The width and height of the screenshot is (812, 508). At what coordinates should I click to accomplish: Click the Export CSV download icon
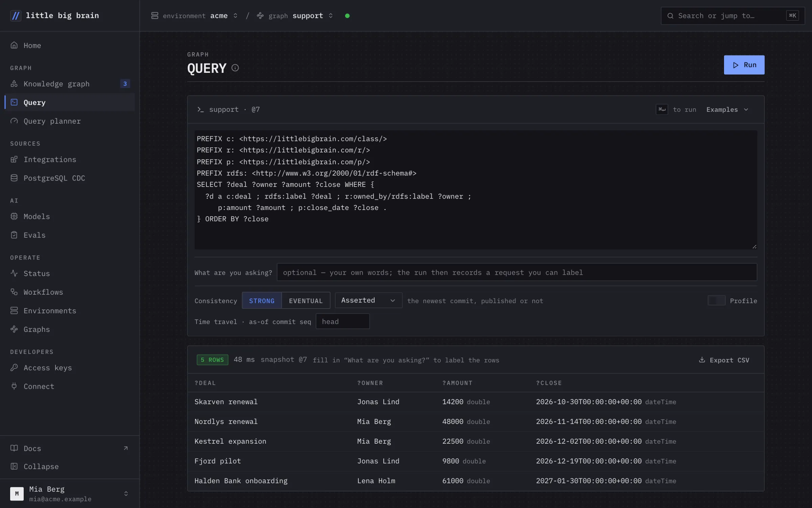[702, 360]
